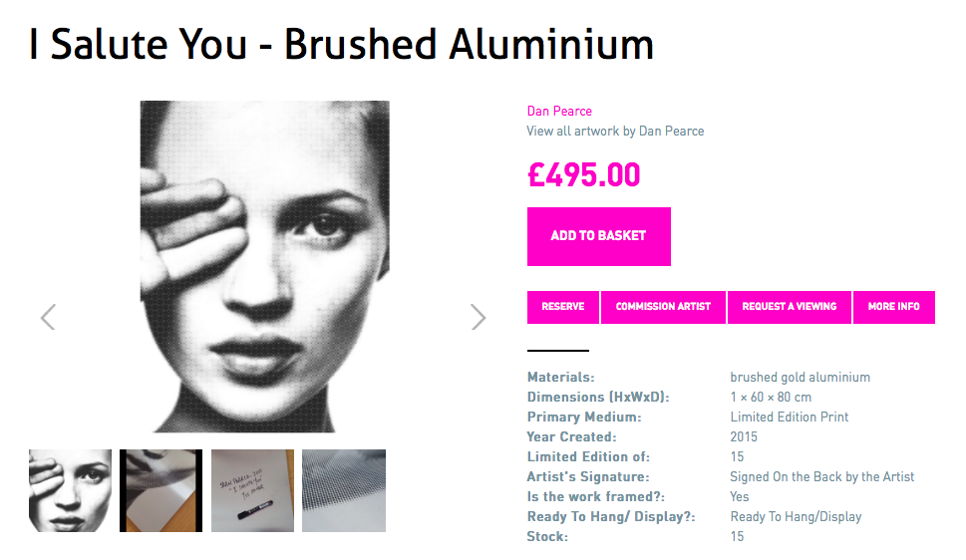966x560 pixels.
Task: Click the Ready To Hang/Display value
Action: coord(796,517)
